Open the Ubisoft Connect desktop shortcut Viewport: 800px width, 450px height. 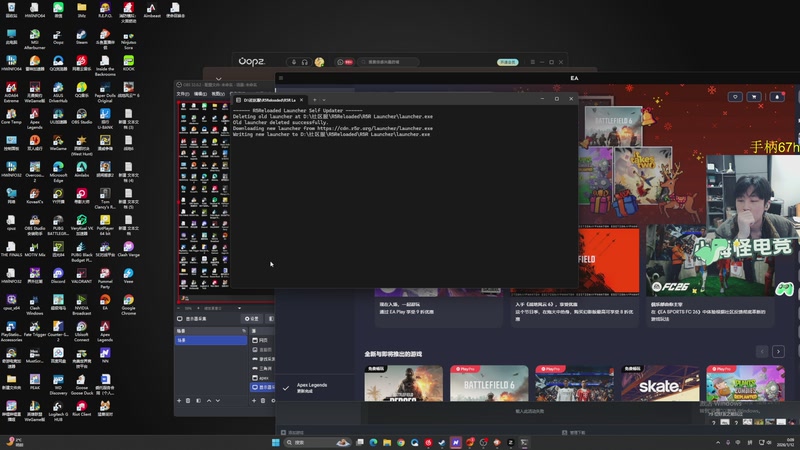coord(82,331)
